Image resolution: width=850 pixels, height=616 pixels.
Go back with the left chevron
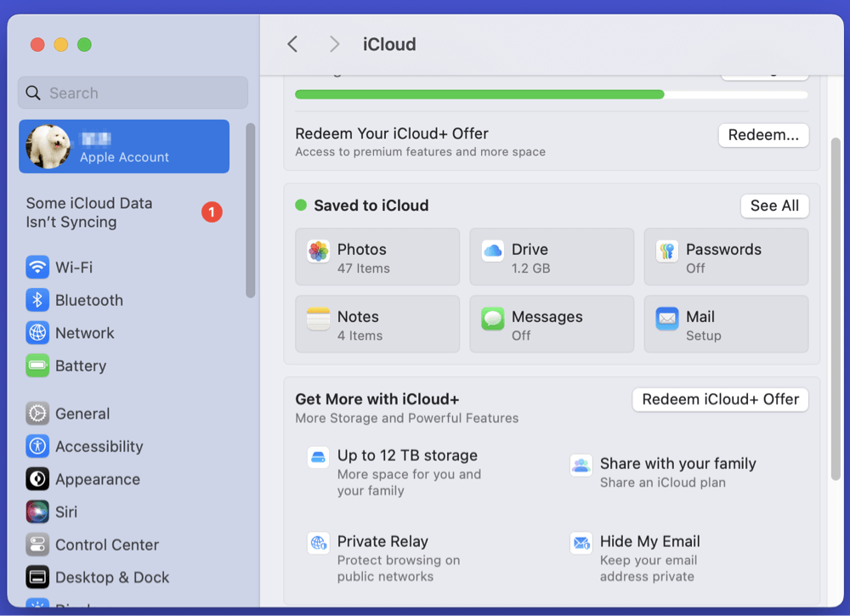pos(292,44)
